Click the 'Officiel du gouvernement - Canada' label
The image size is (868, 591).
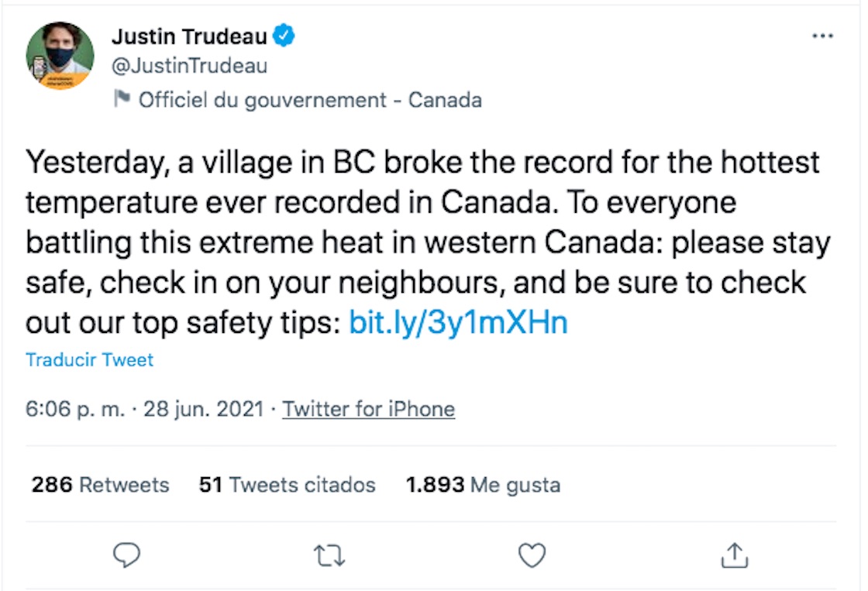click(310, 99)
